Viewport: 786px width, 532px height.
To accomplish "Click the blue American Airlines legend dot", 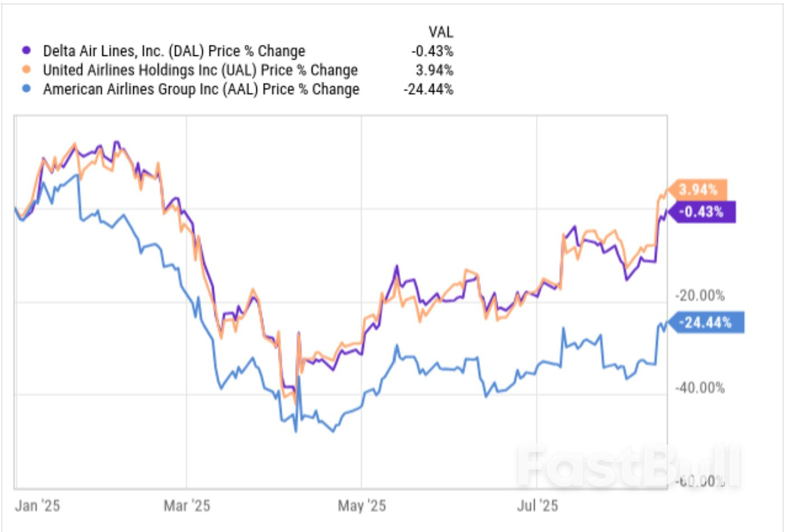I will click(26, 88).
